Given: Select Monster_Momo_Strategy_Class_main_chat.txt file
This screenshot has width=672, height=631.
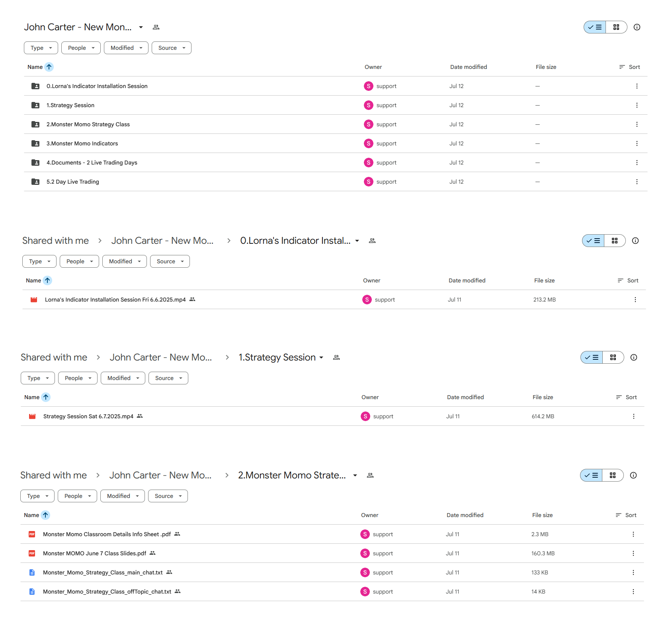Looking at the screenshot, I should [332, 572].
